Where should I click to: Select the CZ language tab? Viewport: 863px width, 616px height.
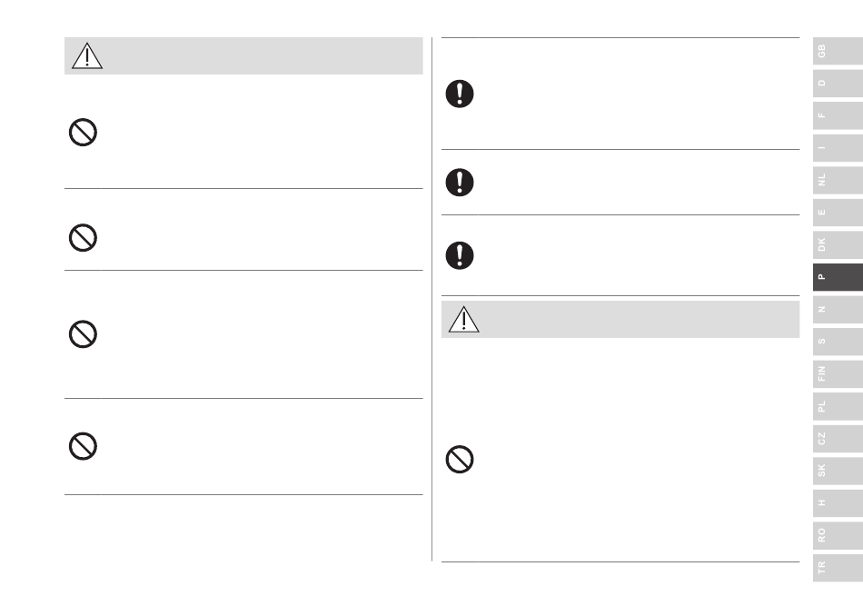coord(838,439)
